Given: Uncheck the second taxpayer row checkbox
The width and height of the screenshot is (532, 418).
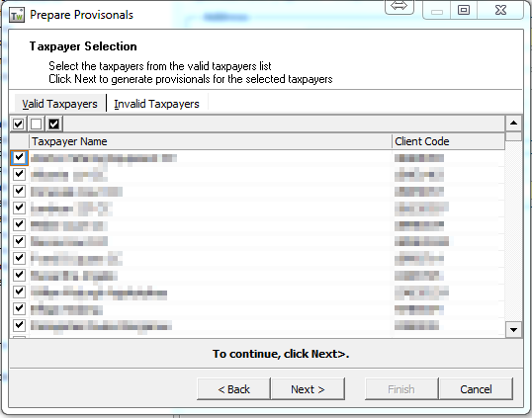Looking at the screenshot, I should click(x=19, y=175).
